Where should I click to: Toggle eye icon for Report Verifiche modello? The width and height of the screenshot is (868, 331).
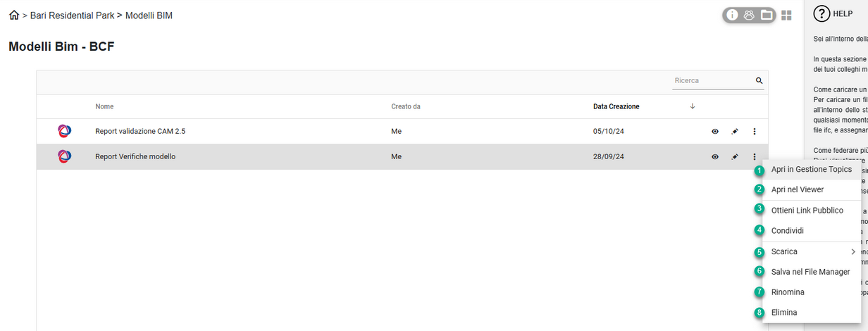pos(715,157)
